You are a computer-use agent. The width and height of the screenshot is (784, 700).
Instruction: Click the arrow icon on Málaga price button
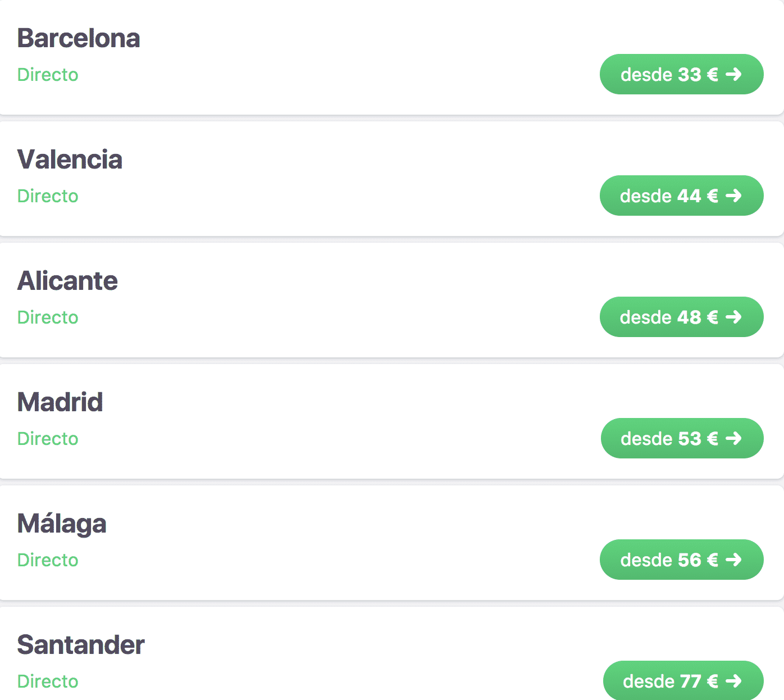733,560
